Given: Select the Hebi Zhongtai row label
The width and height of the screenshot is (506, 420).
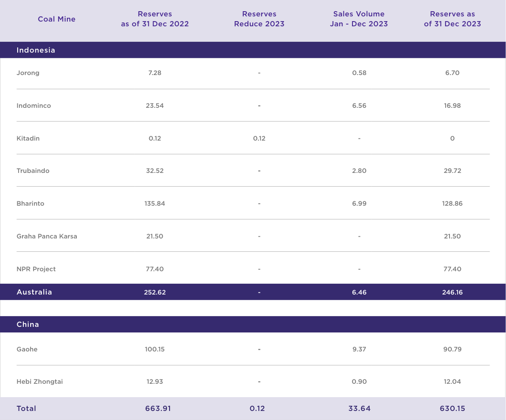Looking at the screenshot, I should [40, 382].
